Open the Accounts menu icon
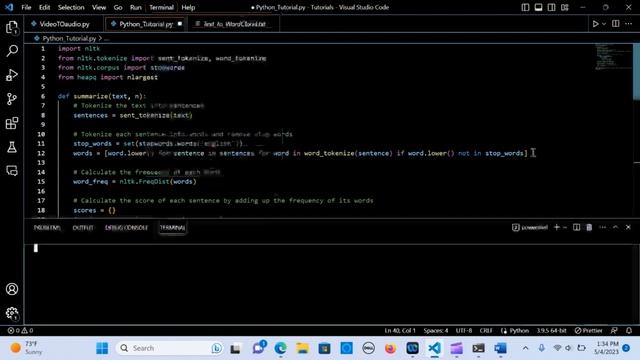640x360 pixels. click(x=12, y=289)
